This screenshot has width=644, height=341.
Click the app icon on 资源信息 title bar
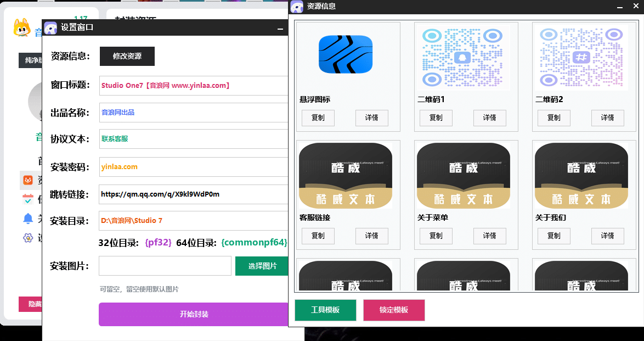(x=296, y=7)
